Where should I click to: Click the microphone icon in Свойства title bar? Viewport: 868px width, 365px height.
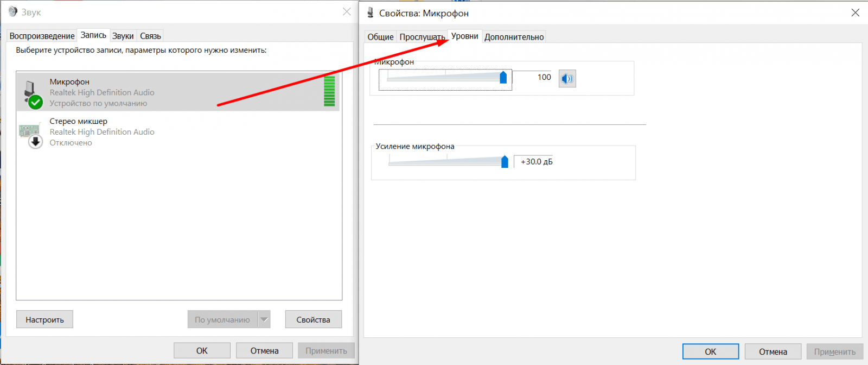click(x=371, y=12)
